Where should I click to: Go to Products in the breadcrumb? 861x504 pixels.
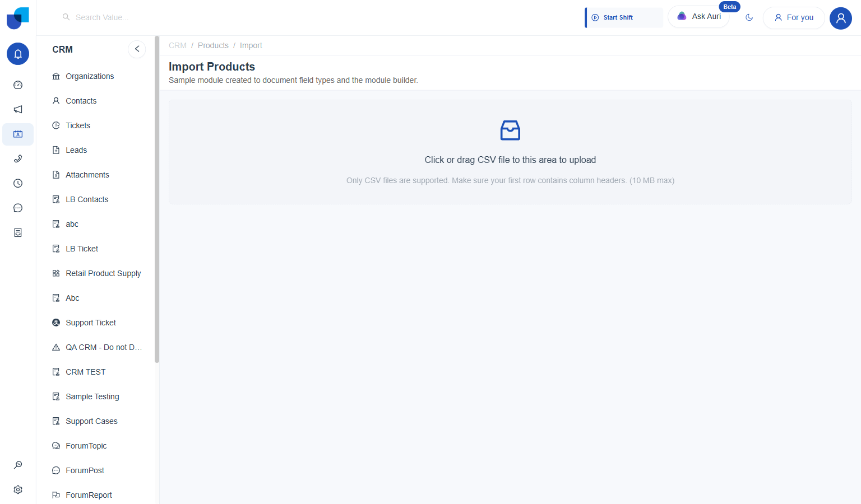tap(213, 45)
